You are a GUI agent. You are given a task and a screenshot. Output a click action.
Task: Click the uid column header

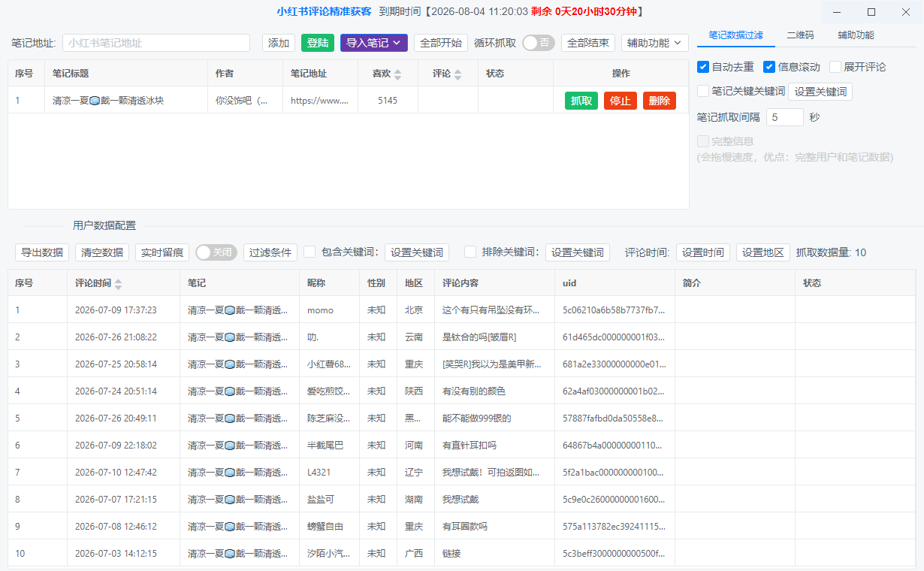pos(614,282)
